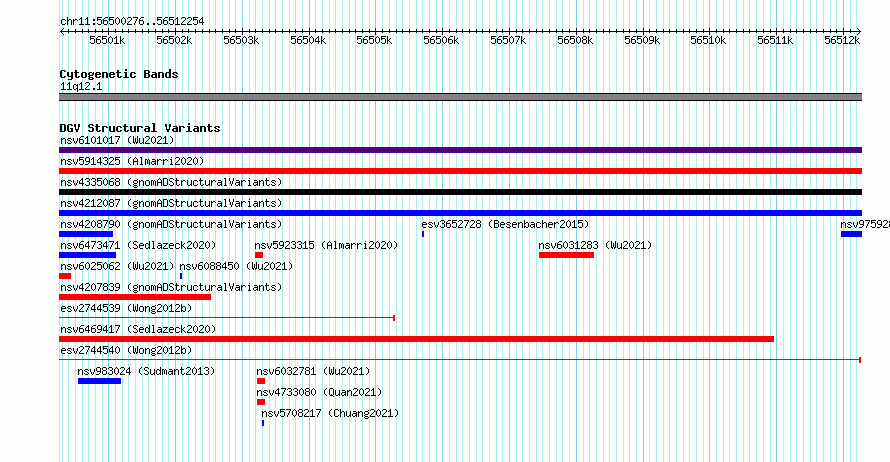Click the 56505k ruler tick label
Image resolution: width=890 pixels, height=462 pixels.
click(x=375, y=40)
